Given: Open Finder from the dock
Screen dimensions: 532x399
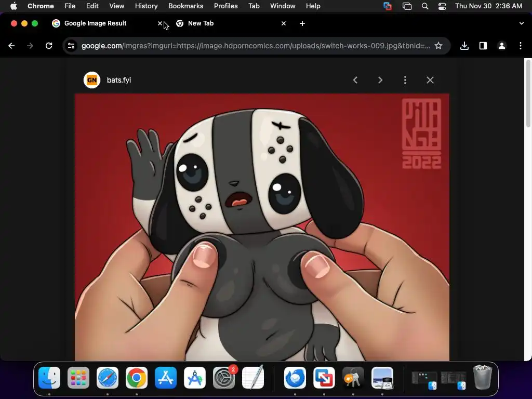Looking at the screenshot, I should pyautogui.click(x=49, y=378).
